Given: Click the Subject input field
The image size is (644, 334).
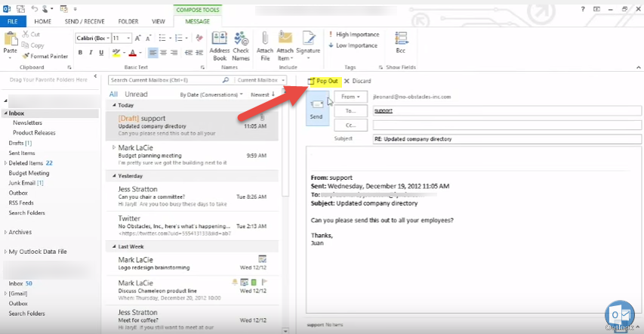Looking at the screenshot, I should 507,139.
